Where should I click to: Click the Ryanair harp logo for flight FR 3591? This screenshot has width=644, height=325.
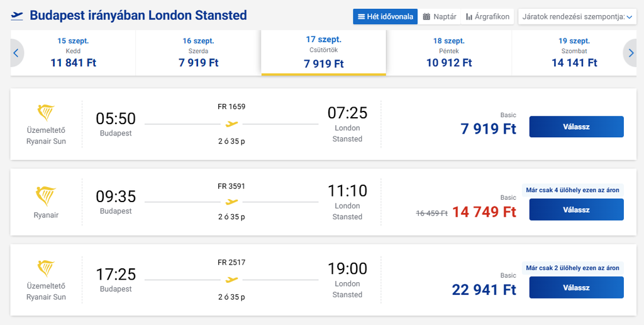[46, 197]
